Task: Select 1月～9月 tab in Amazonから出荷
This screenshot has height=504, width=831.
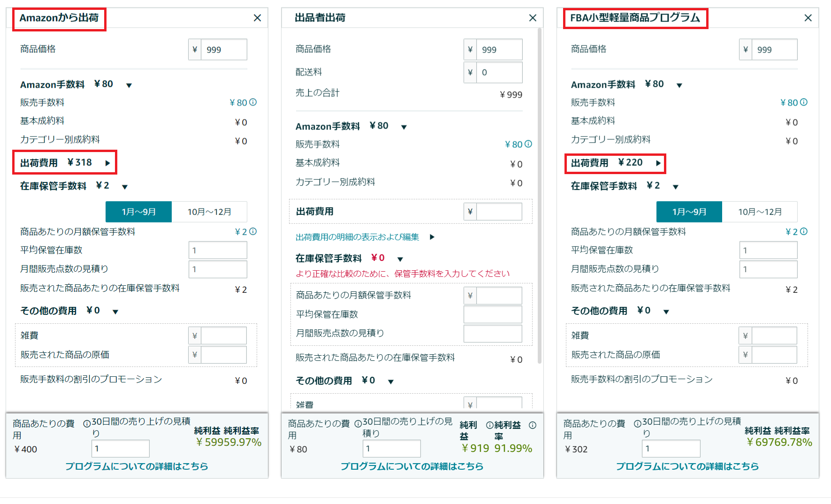Action: tap(138, 212)
